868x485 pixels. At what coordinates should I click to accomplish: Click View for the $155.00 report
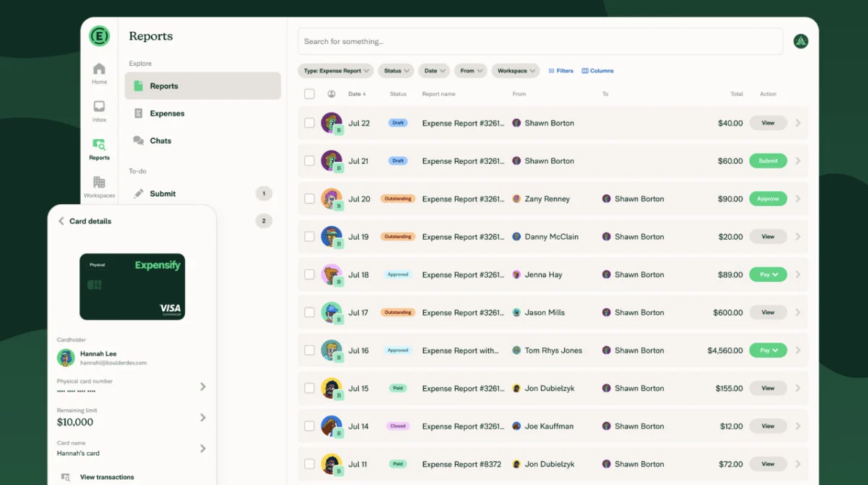(768, 388)
